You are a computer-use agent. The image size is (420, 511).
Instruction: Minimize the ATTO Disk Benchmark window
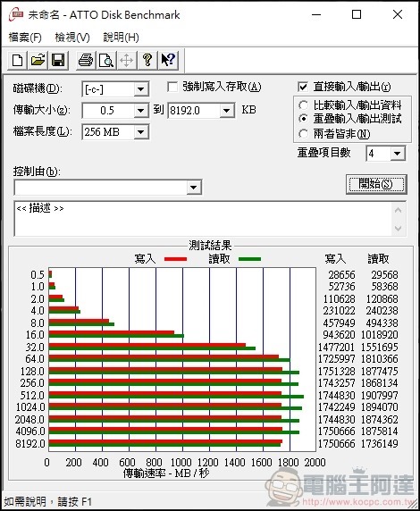click(316, 14)
